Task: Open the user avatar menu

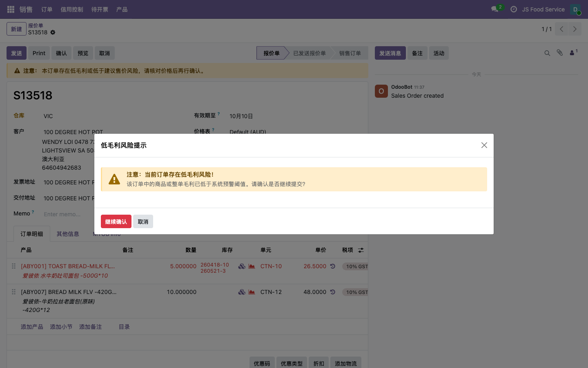Action: (x=575, y=9)
